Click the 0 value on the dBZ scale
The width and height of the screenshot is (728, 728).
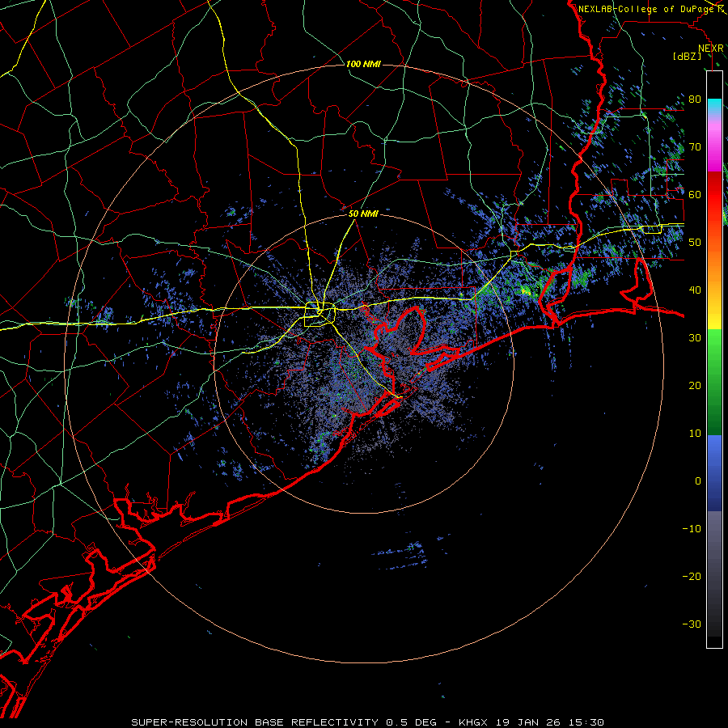[x=698, y=481]
